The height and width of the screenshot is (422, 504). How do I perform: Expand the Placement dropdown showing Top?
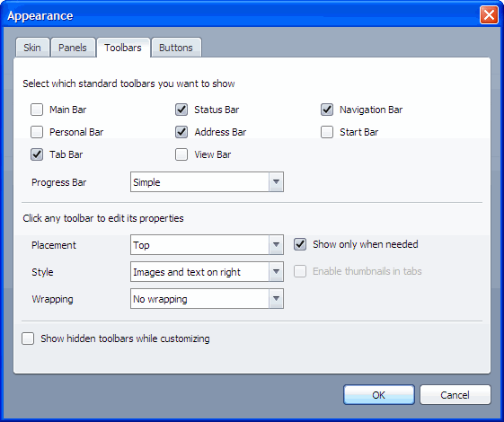tap(207, 245)
